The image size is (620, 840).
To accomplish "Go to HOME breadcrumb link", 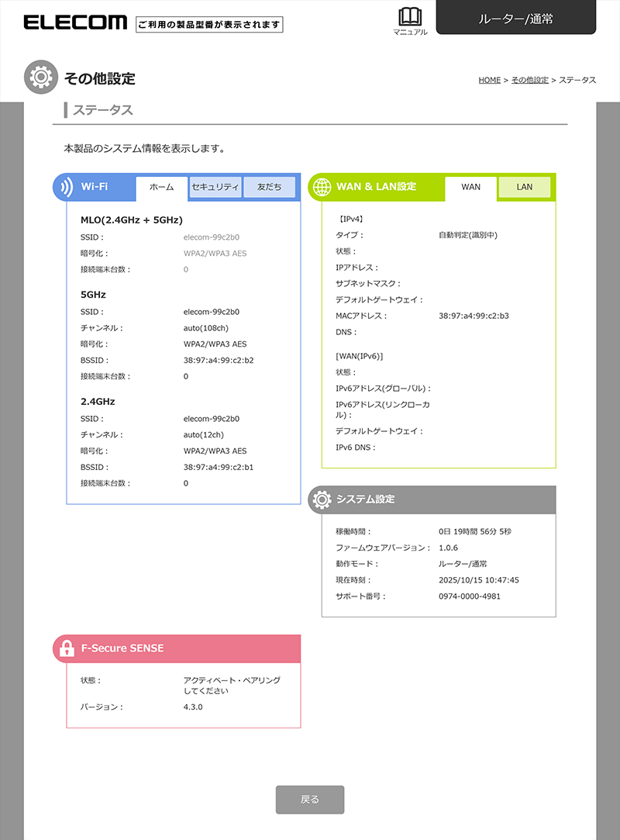I will (489, 80).
